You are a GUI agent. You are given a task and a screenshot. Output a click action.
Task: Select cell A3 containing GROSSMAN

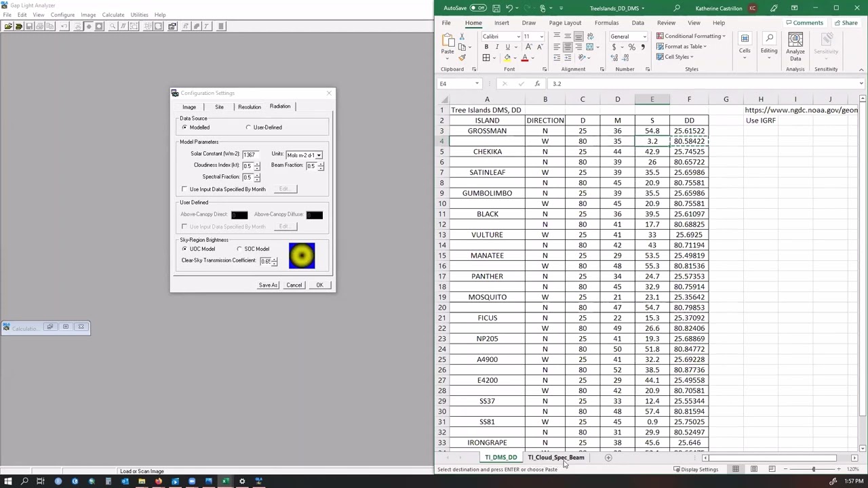pyautogui.click(x=487, y=131)
